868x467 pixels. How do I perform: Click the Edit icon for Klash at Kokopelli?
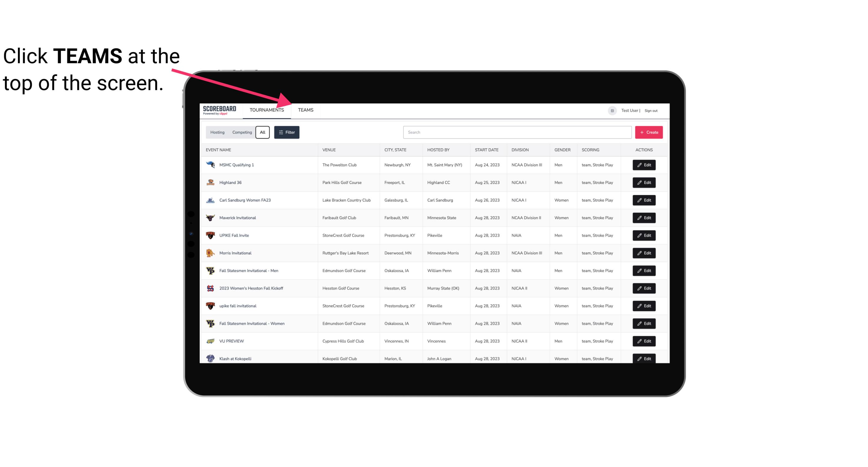644,358
